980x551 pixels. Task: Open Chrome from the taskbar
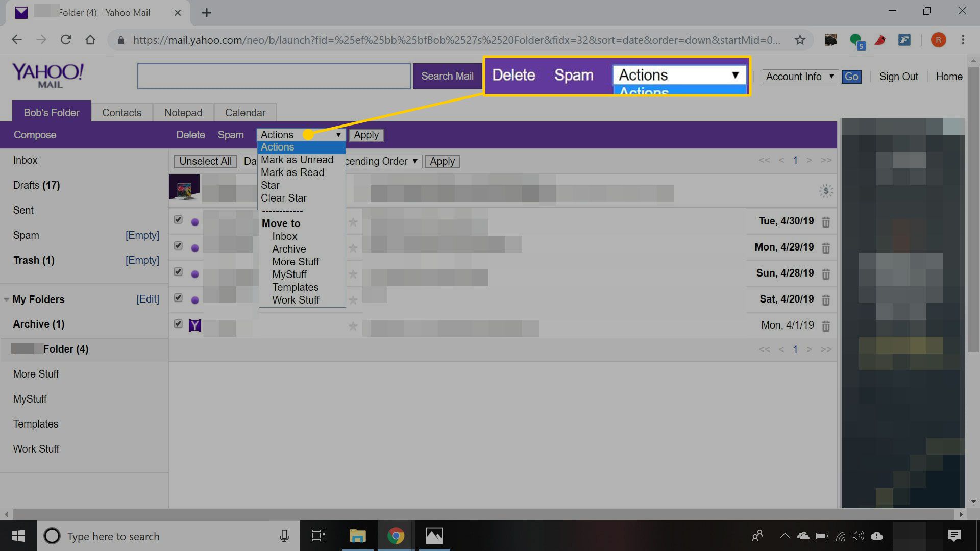click(396, 536)
